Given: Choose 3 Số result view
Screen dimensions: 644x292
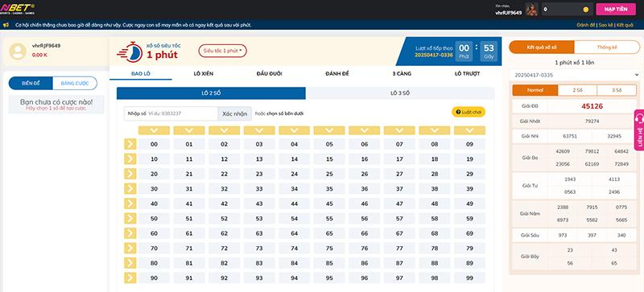Looking at the screenshot, I should 617,90.
